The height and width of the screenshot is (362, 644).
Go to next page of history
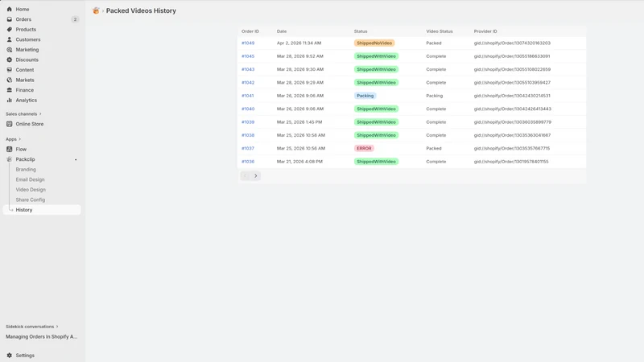[x=255, y=176]
